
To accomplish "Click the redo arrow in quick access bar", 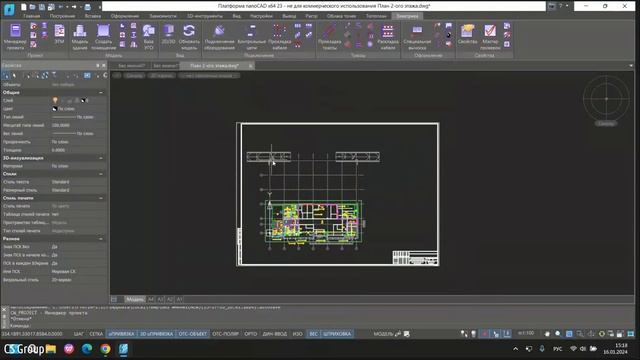I will point(74,7).
